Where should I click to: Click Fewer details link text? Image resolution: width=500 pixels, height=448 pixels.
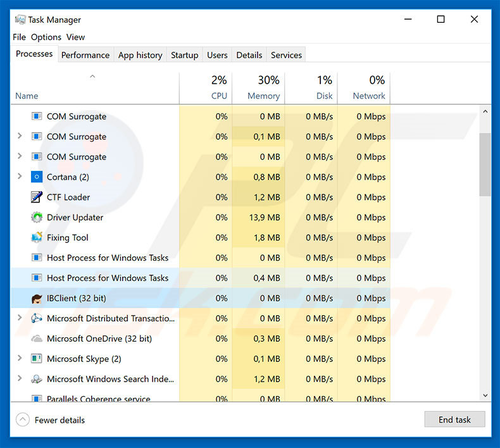click(x=59, y=420)
